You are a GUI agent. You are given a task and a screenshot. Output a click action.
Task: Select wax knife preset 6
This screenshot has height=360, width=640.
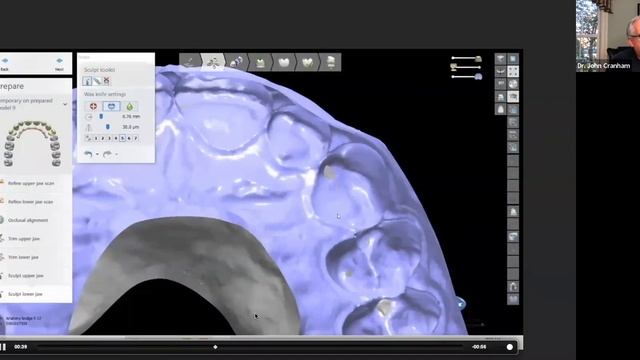(x=129, y=138)
